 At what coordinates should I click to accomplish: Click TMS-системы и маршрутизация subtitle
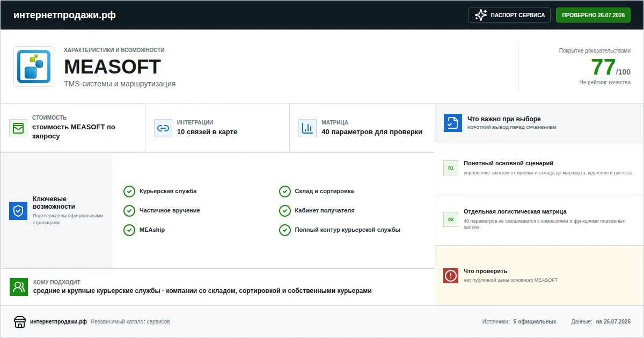click(x=120, y=84)
